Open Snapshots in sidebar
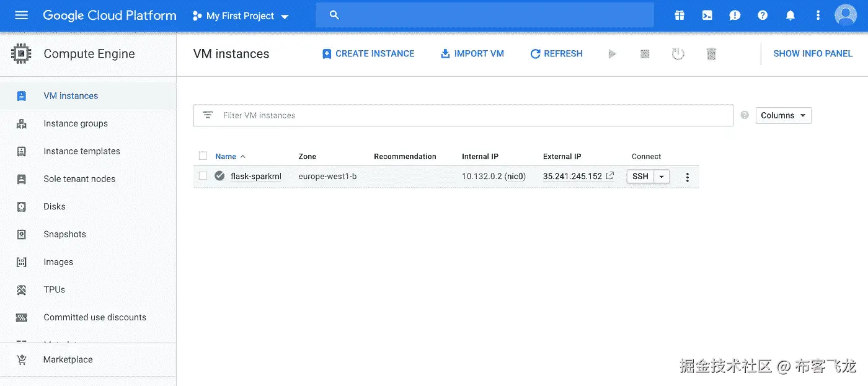 point(88,234)
